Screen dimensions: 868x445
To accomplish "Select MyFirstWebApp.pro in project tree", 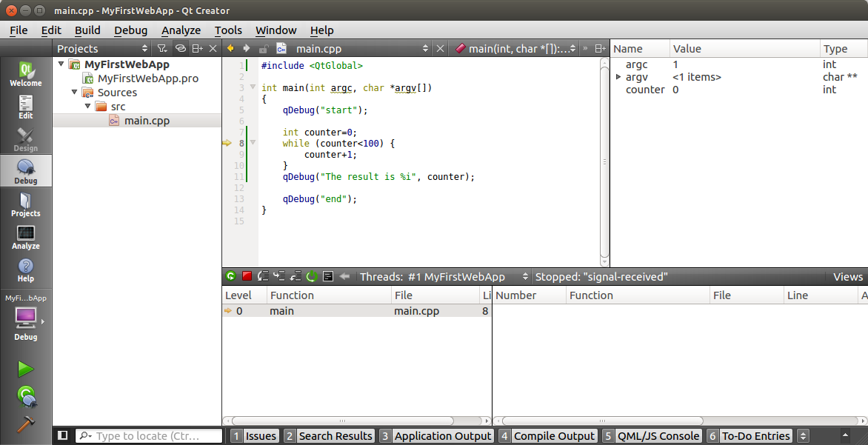I will pos(148,78).
